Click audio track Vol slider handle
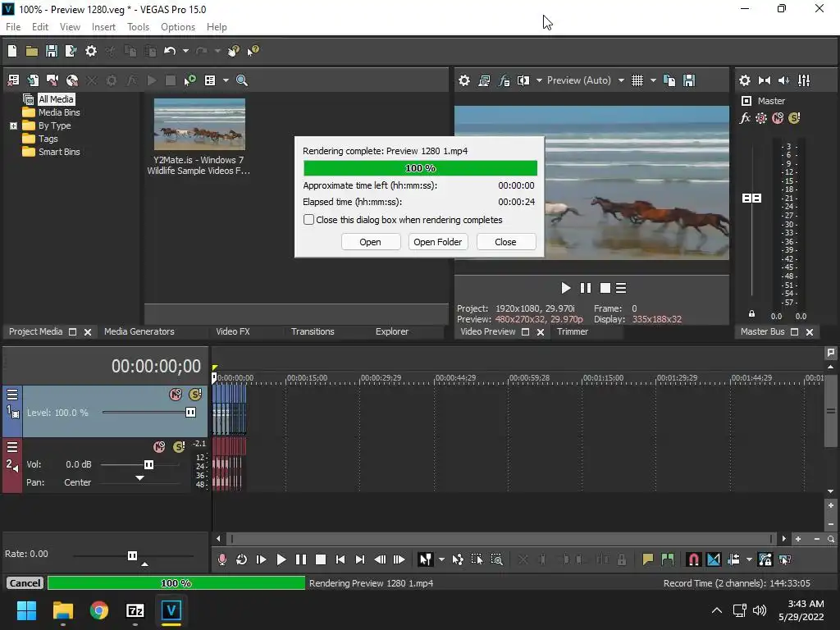This screenshot has height=630, width=840. (148, 464)
